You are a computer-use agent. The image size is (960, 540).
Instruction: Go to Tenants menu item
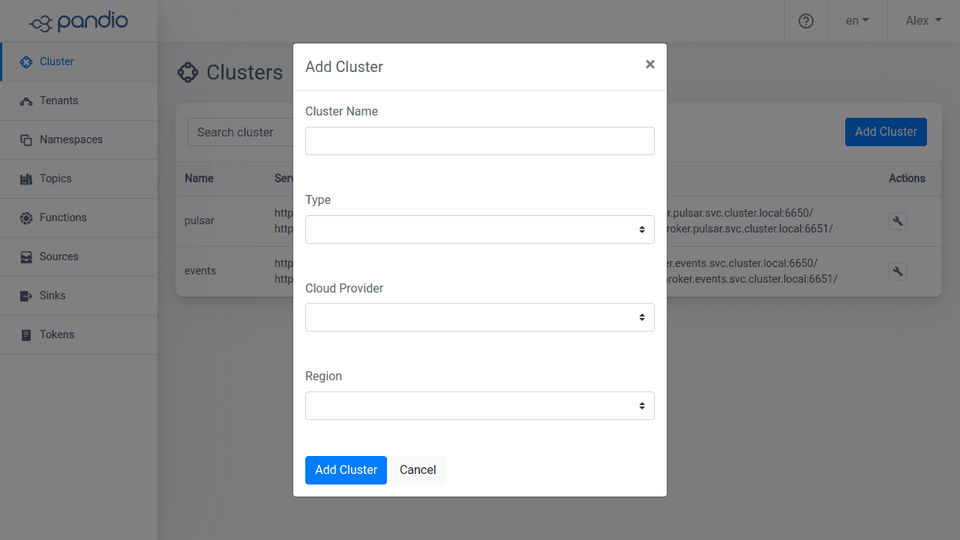pos(79,101)
